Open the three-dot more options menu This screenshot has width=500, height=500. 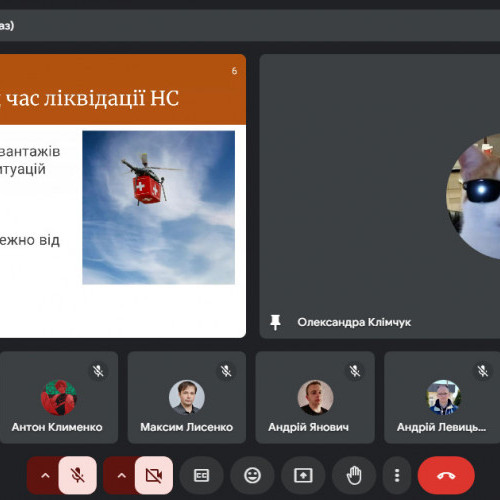point(397,475)
